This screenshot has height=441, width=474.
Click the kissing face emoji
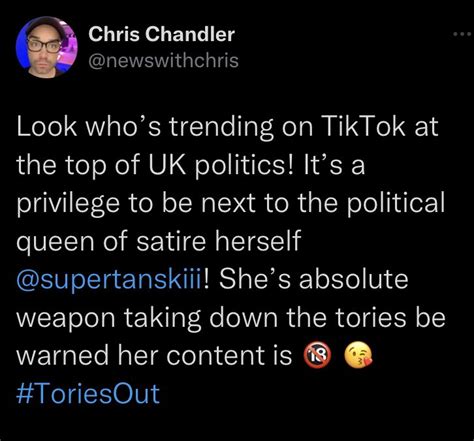359,356
